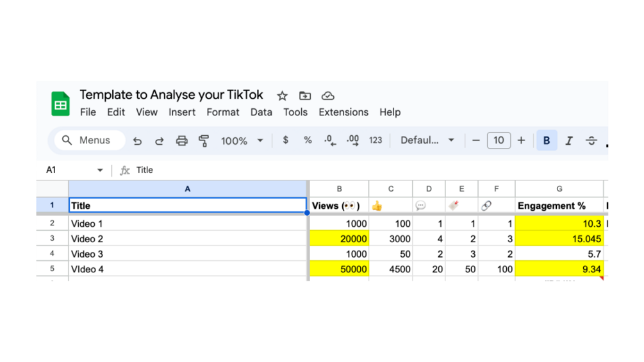Undo the last action
Image resolution: width=644 pixels, height=362 pixels.
(x=137, y=141)
